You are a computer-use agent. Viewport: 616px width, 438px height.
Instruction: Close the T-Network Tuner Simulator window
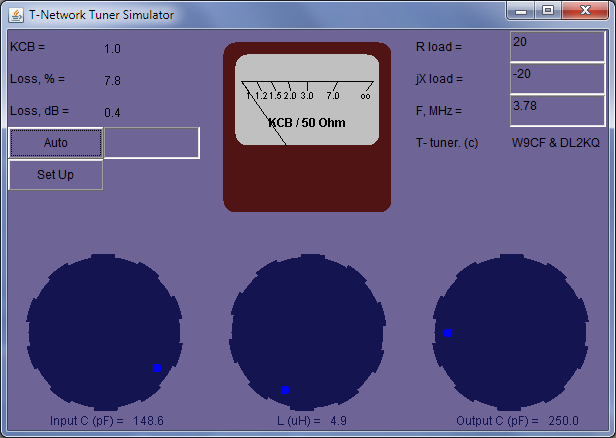click(585, 11)
